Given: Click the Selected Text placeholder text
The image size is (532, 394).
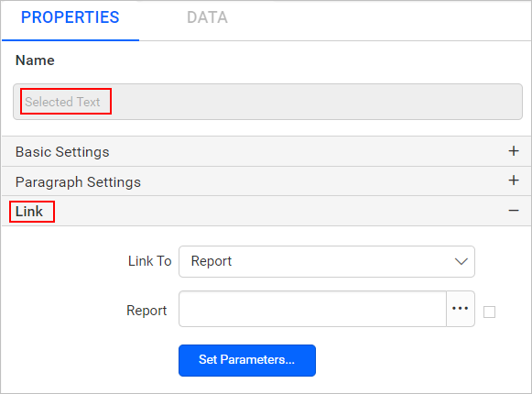Looking at the screenshot, I should tap(62, 102).
